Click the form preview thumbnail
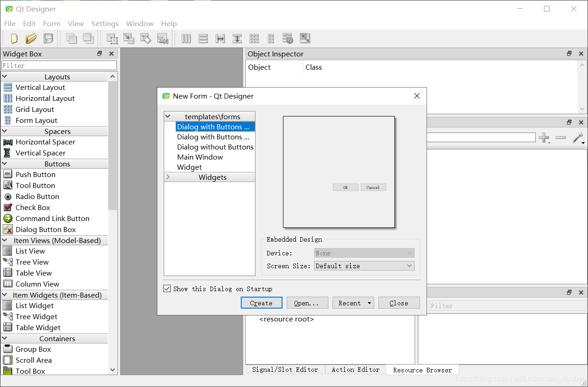 [339, 172]
